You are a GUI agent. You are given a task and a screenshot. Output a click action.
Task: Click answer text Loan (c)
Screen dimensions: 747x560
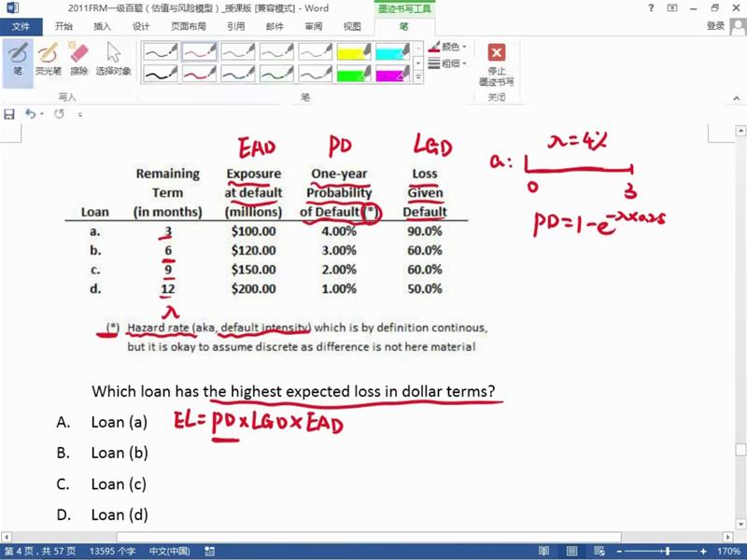(119, 483)
